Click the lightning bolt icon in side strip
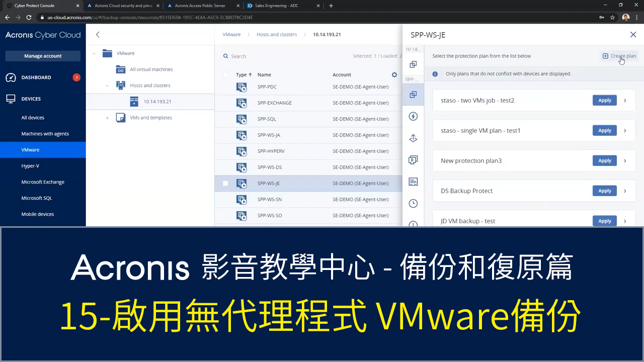This screenshot has height=362, width=644. pos(413,116)
